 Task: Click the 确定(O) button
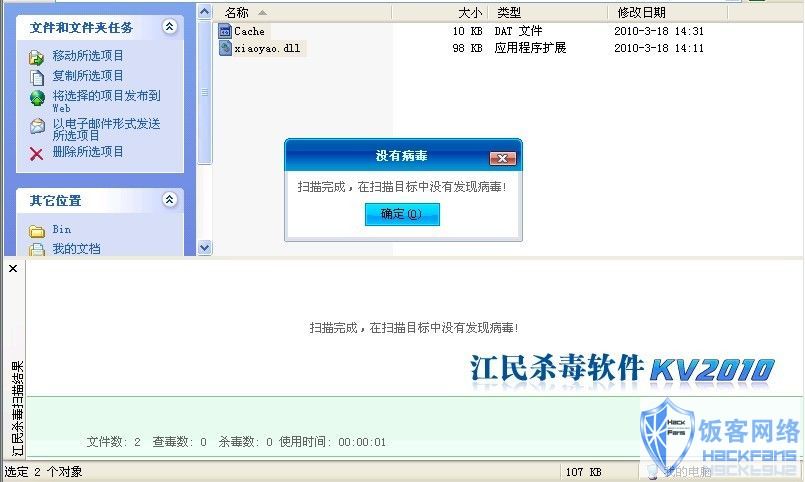pos(402,214)
